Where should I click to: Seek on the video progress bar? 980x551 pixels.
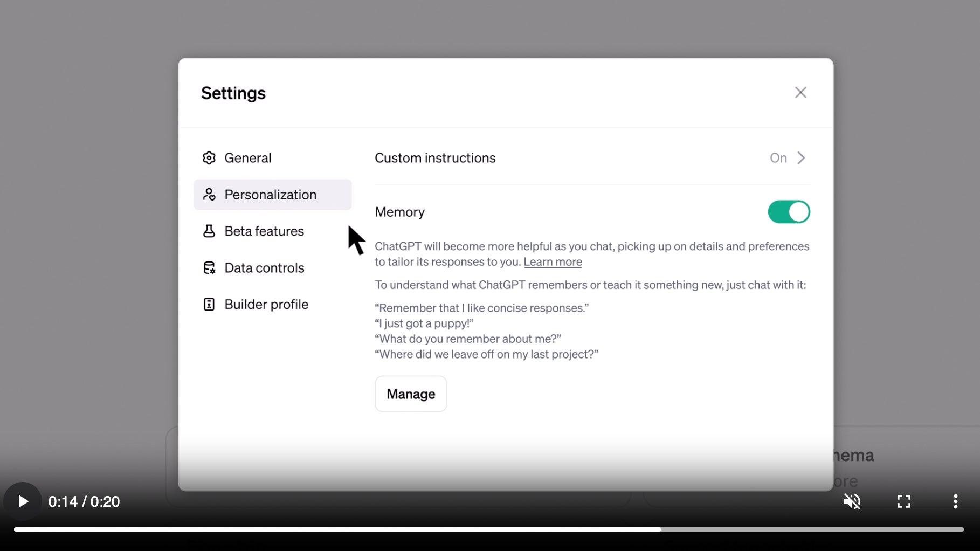point(488,529)
